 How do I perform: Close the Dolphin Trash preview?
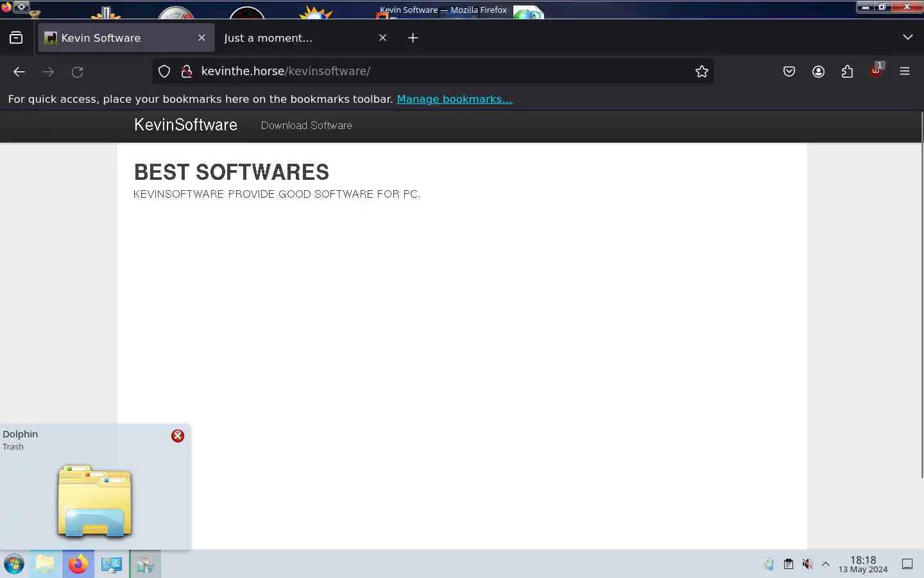point(178,436)
